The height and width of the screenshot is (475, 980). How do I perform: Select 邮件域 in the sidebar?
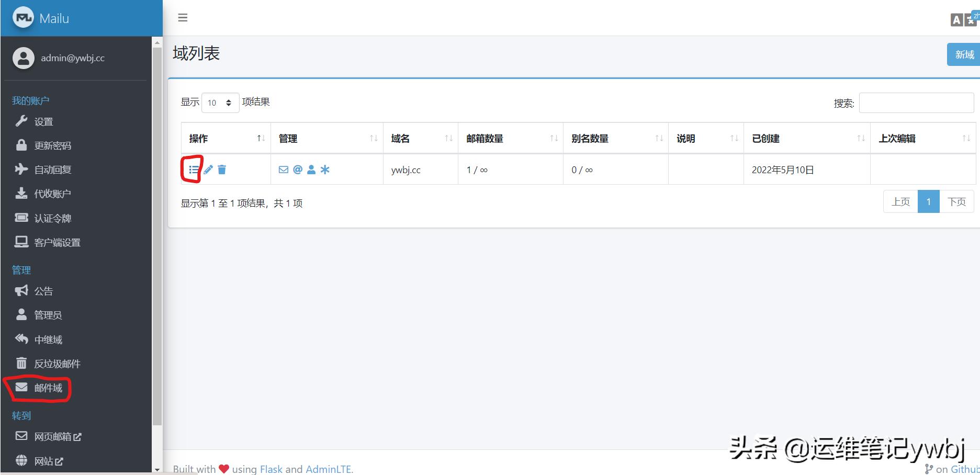48,388
